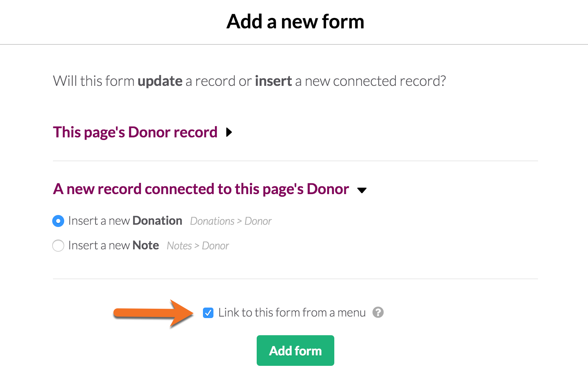
Task: Expand the This page's Donor record arrow
Action: (229, 132)
